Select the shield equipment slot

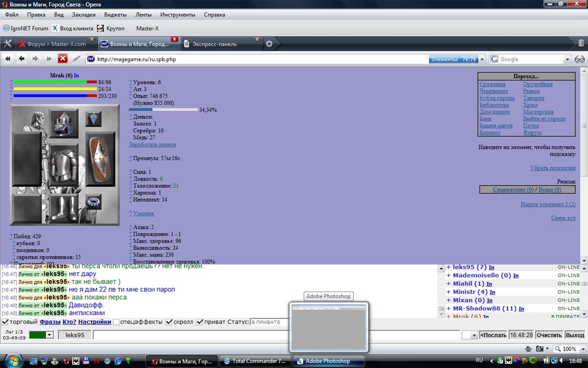(x=101, y=159)
